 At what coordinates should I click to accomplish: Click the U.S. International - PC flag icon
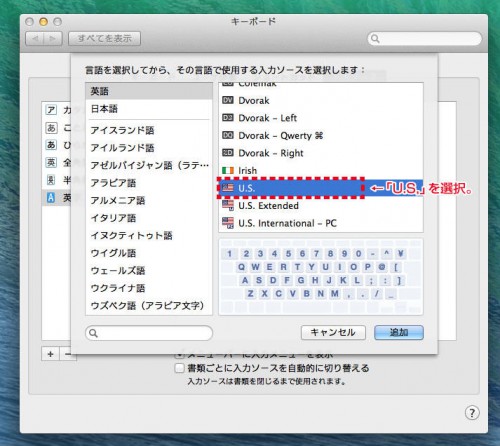[228, 223]
